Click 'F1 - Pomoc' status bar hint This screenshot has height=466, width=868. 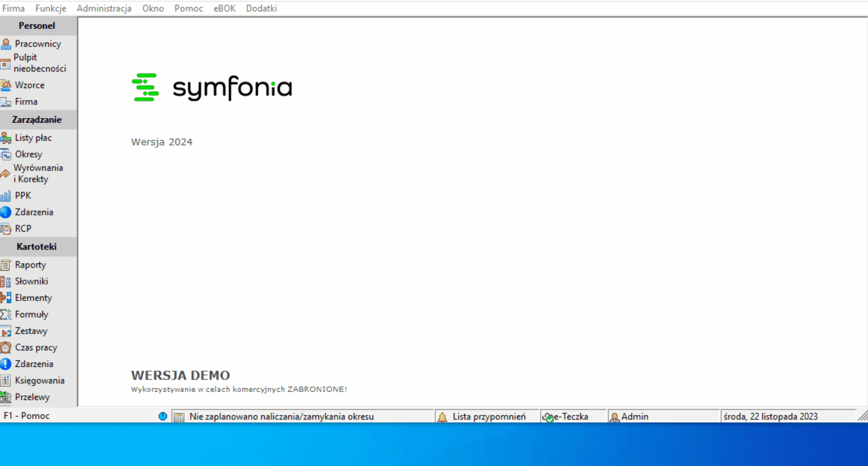coord(27,416)
